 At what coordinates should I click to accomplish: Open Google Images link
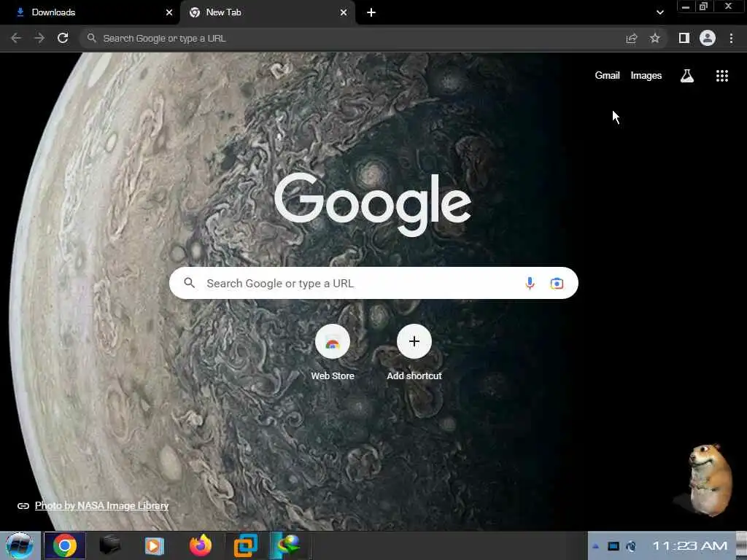click(646, 75)
